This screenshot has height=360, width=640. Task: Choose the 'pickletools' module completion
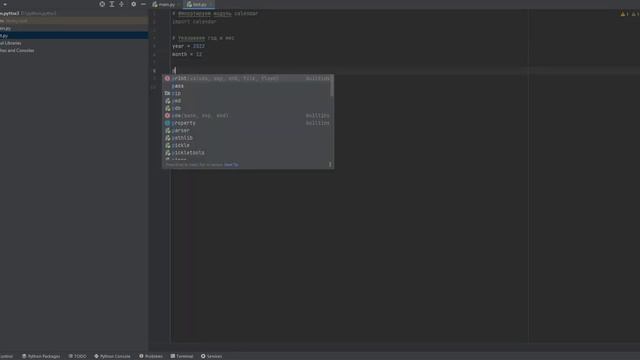pyautogui.click(x=247, y=153)
